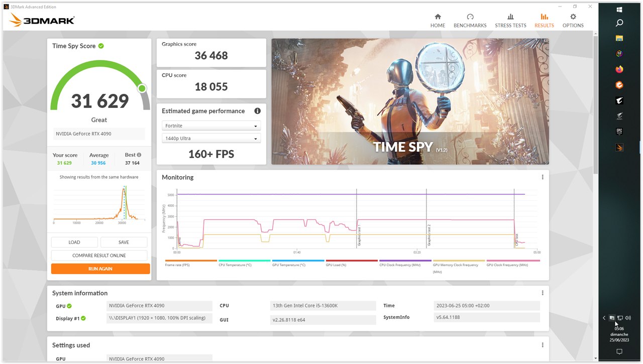Click the Graphics test 1 marker

[360, 235]
